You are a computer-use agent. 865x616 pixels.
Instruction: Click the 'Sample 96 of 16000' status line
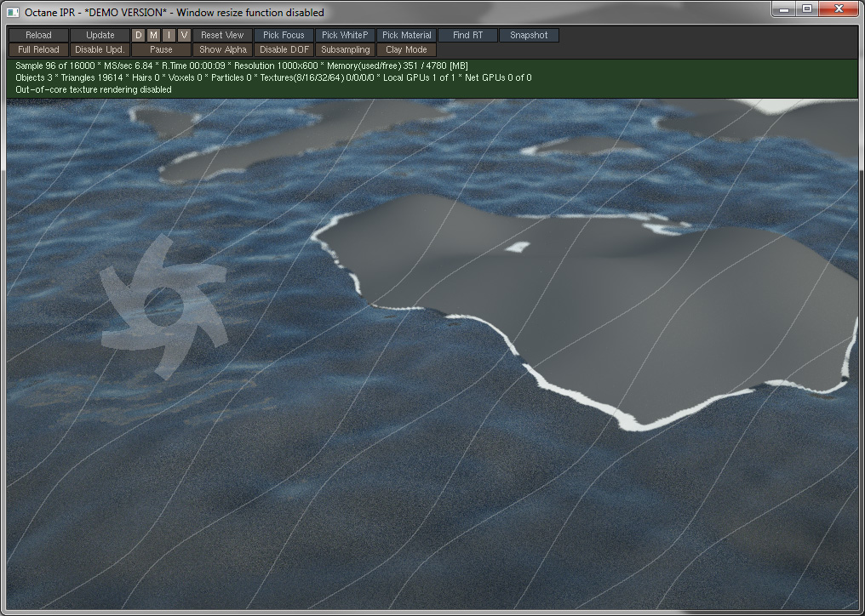242,66
